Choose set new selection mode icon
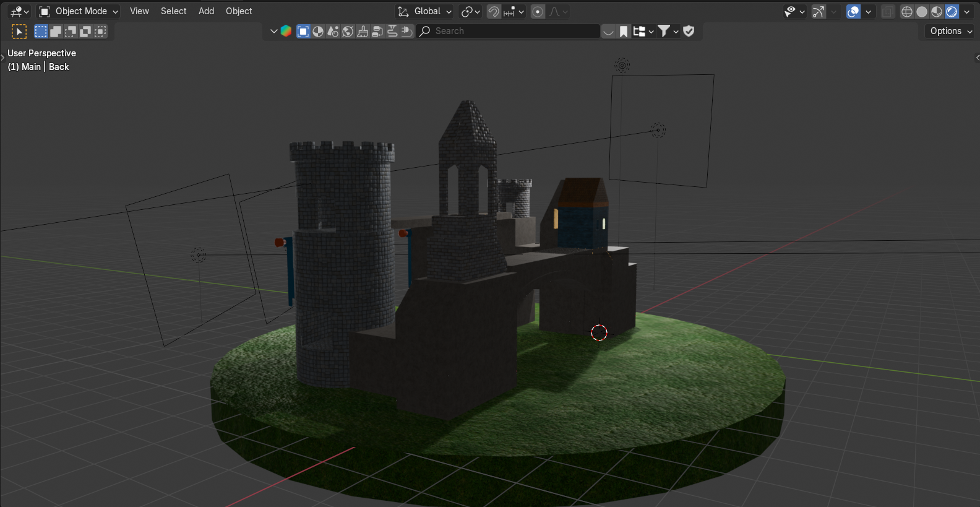 (41, 31)
